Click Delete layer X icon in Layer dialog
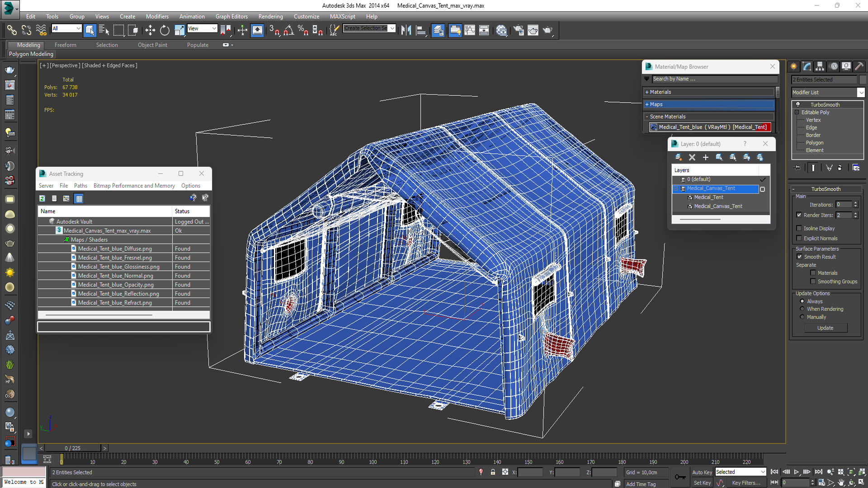868x488 pixels. [692, 157]
